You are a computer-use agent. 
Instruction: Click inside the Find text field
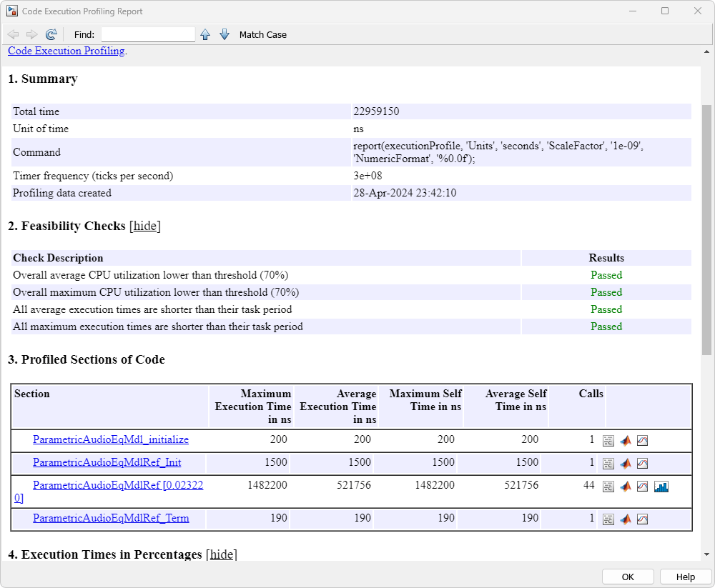148,34
